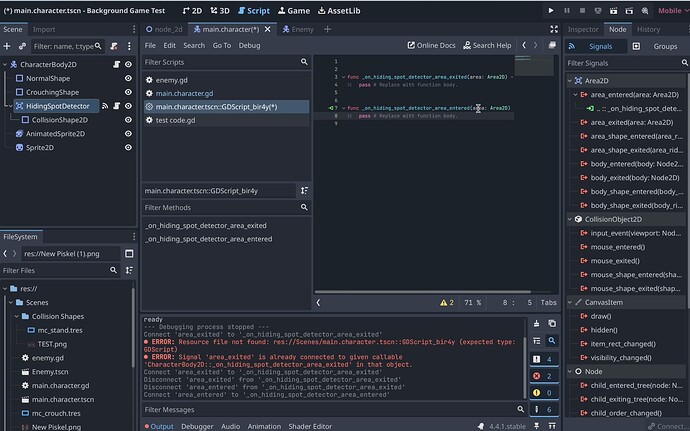The image size is (690, 431).
Task: Click the Add Child Node plus icon
Action: [x=8, y=46]
